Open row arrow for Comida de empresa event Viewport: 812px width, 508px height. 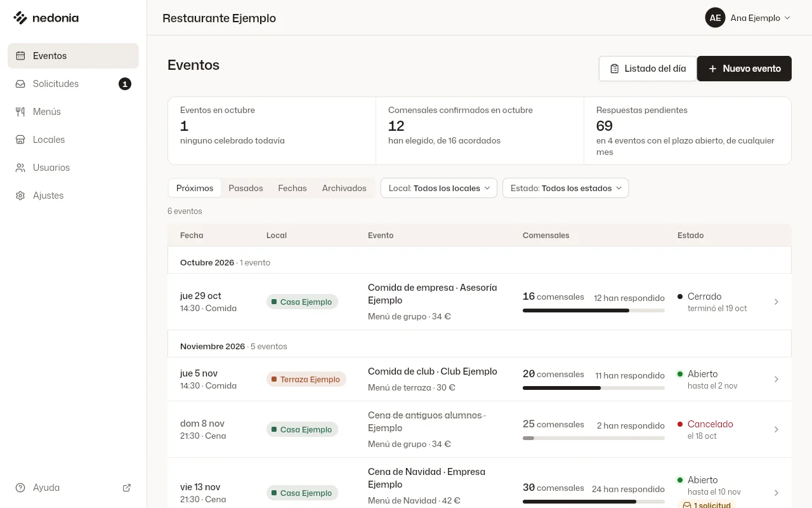coord(776,302)
